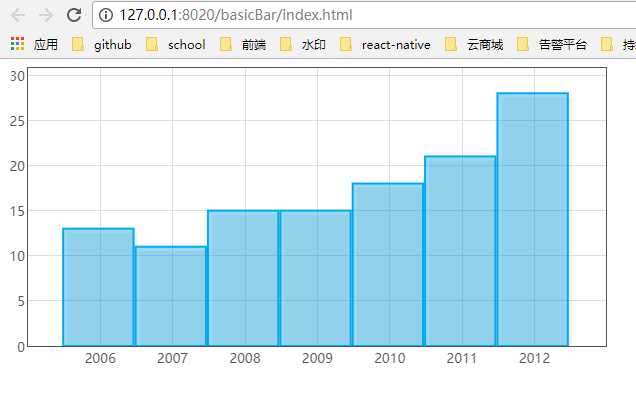Open the react-native bookmark folder
636x400 pixels.
(385, 44)
